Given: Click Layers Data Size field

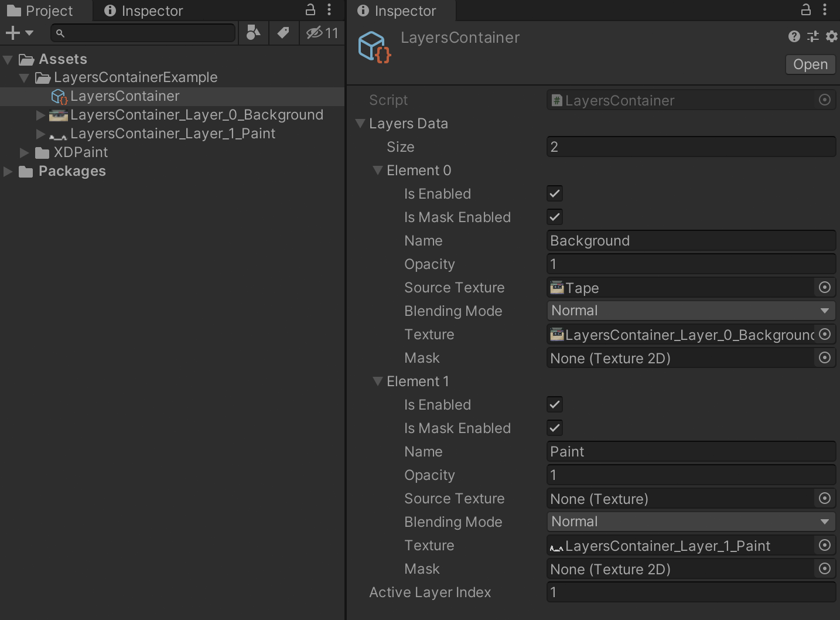Looking at the screenshot, I should coord(691,147).
